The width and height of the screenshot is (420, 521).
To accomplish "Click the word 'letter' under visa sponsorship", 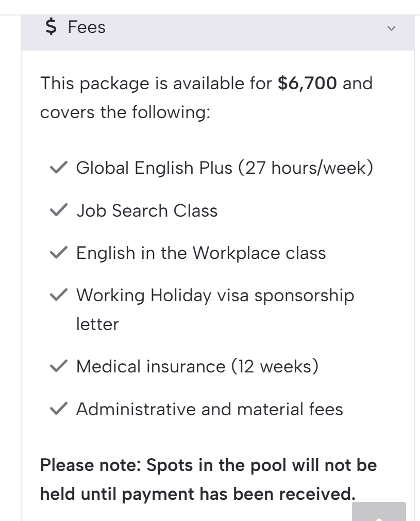I will tap(97, 324).
